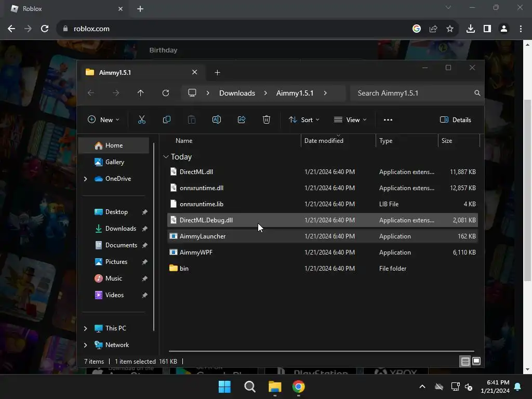The image size is (532, 399).
Task: Open Chrome side panel icon
Action: pyautogui.click(x=487, y=29)
